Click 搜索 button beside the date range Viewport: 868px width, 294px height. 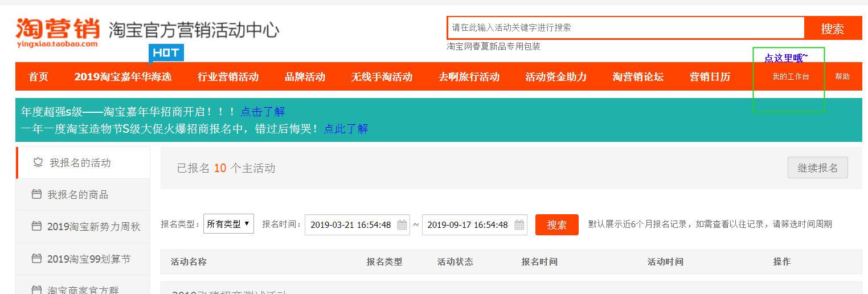pyautogui.click(x=557, y=224)
